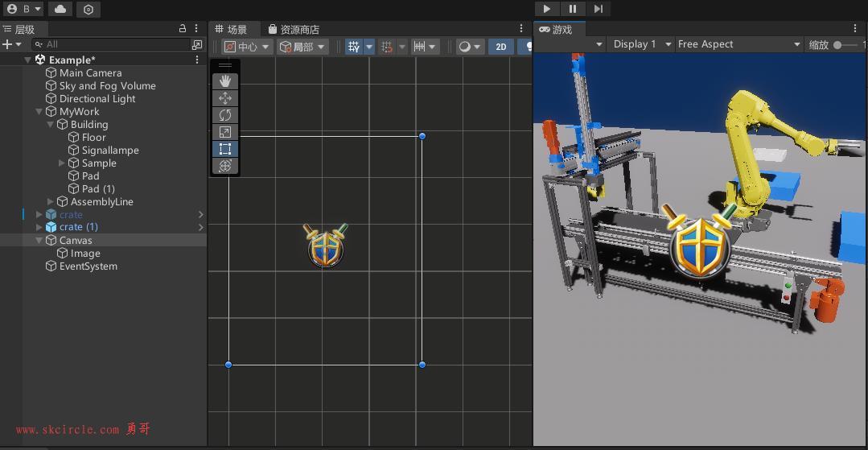
Task: Toggle grid snapping magnet button
Action: [388, 47]
